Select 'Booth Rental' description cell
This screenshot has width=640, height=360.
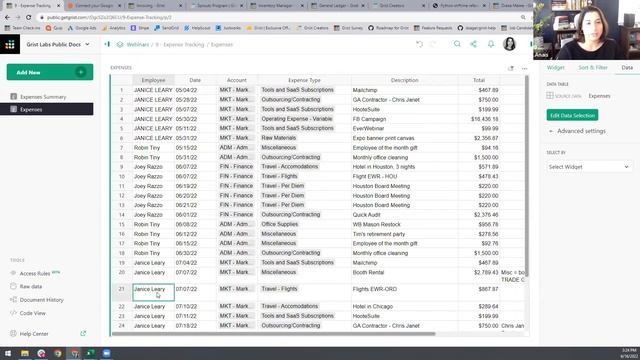(x=404, y=276)
